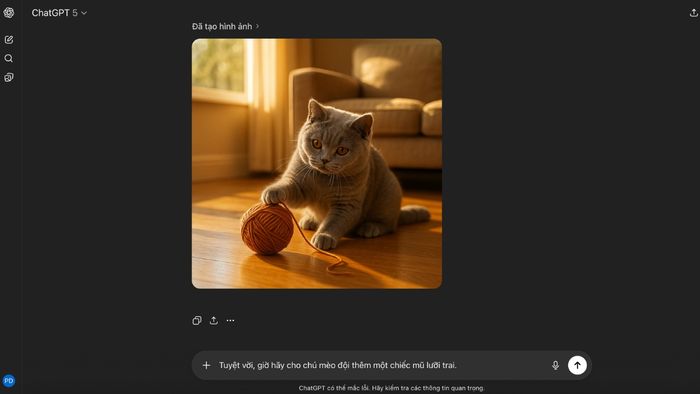The image size is (700, 394).
Task: Click the "ChatGPT có thể mắc lỗi" disclaimer
Action: (x=392, y=388)
